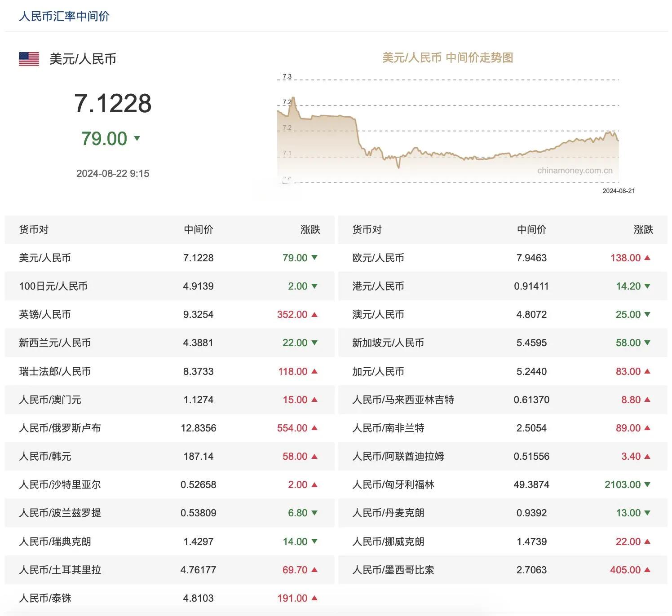Click the green down arrow beside 79.00 headline
Image resolution: width=672 pixels, height=616 pixels.
[137, 138]
